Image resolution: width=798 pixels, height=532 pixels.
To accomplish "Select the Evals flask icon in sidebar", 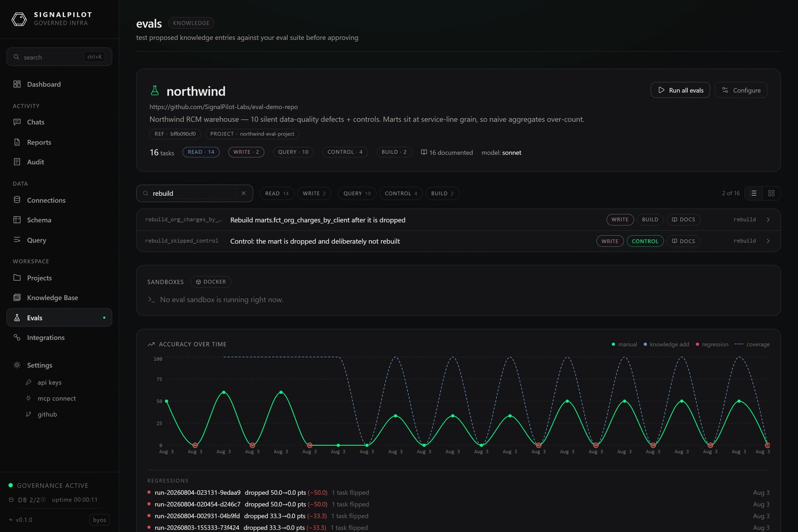I will 17,318.
